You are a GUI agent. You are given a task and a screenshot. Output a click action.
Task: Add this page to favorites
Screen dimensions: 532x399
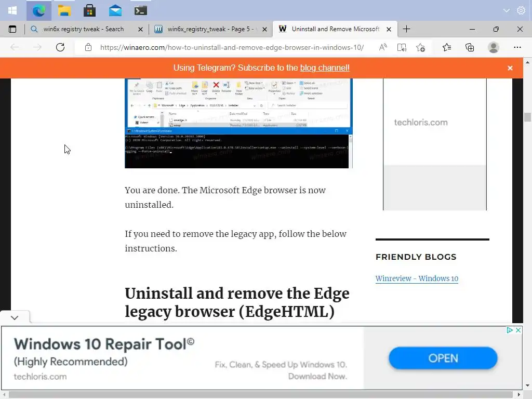pyautogui.click(x=420, y=47)
